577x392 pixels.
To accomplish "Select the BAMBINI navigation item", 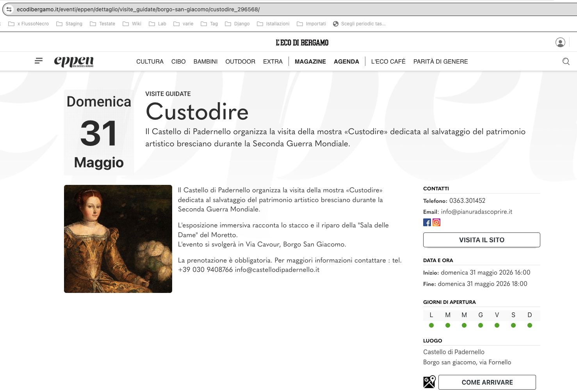I will [x=205, y=62].
